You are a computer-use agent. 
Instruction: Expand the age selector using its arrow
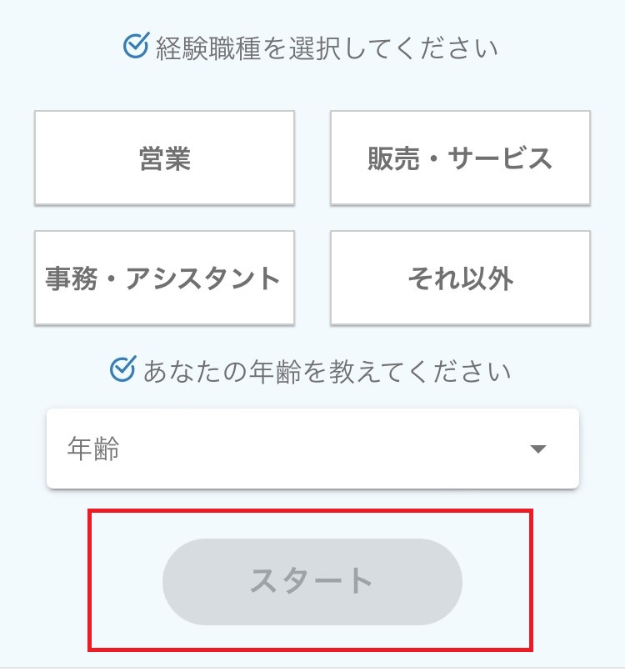(537, 449)
